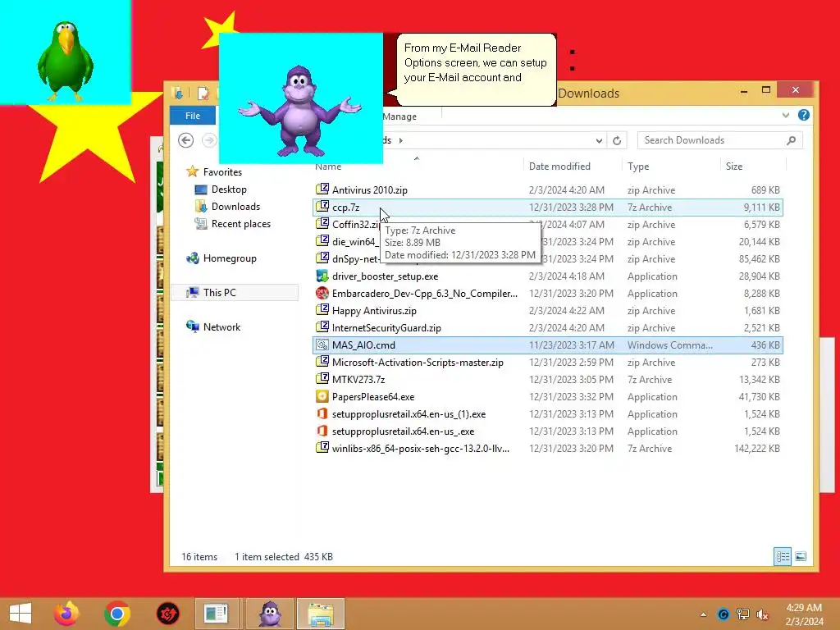
Task: Click the search magnifier icon
Action: (x=792, y=140)
